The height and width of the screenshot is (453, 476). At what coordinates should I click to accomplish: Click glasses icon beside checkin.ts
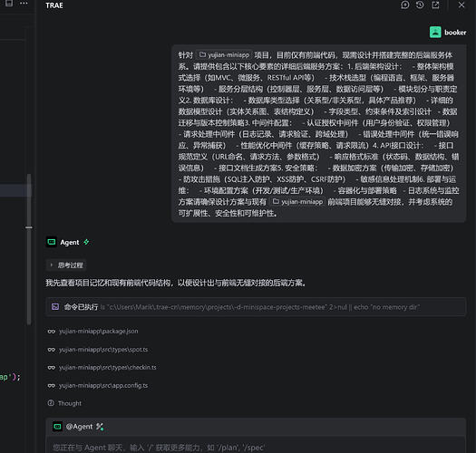(52, 368)
